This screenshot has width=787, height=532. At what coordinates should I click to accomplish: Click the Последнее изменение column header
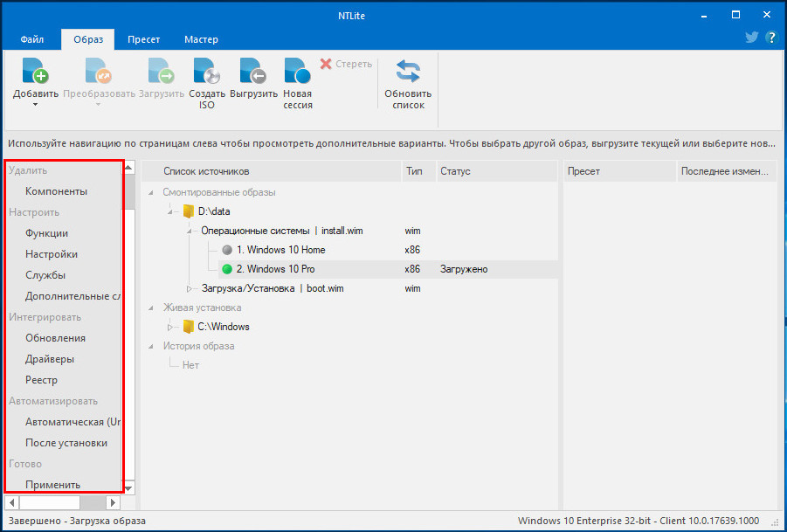(x=727, y=171)
